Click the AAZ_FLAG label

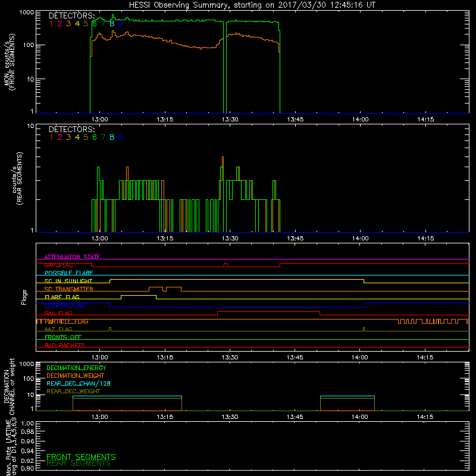click(58, 329)
